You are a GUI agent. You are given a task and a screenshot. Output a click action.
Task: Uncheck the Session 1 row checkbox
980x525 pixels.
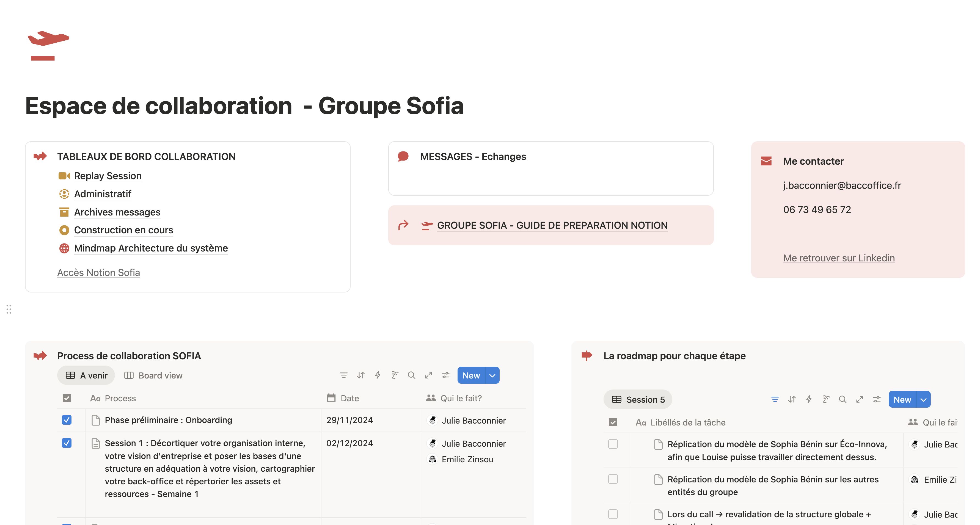tap(67, 443)
